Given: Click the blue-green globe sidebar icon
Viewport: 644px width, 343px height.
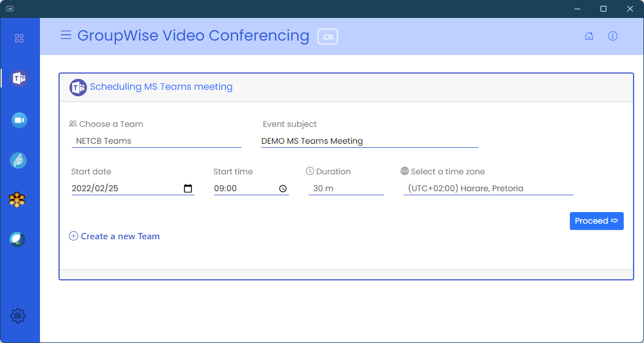Looking at the screenshot, I should click(x=18, y=239).
